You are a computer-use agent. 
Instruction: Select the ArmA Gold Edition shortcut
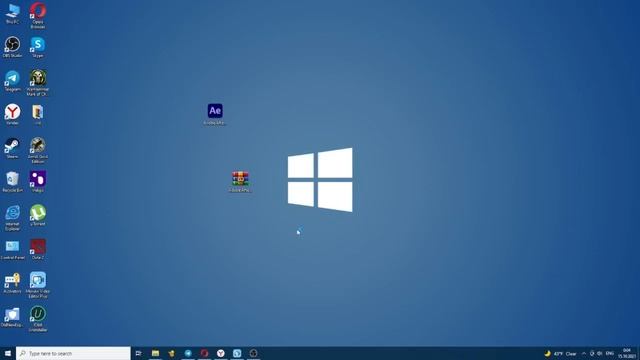coord(38,150)
